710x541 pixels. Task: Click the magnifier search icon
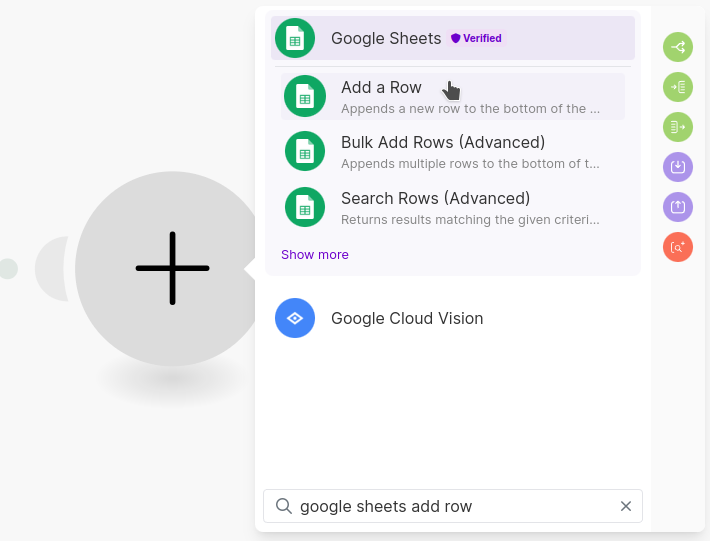(284, 506)
